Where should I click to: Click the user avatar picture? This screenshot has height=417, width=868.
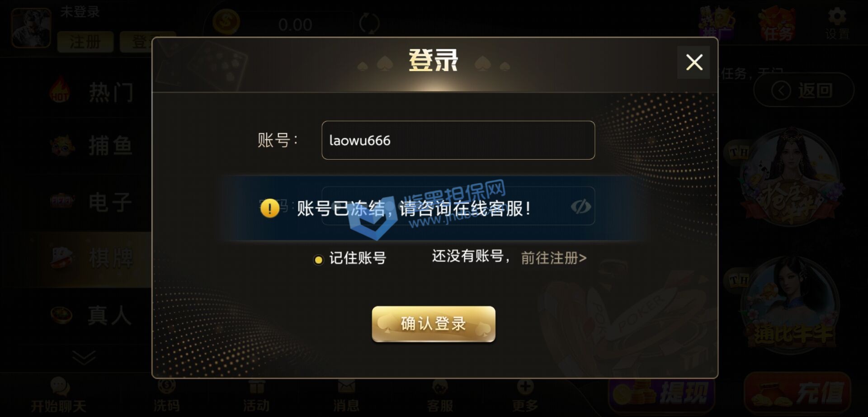tap(31, 28)
